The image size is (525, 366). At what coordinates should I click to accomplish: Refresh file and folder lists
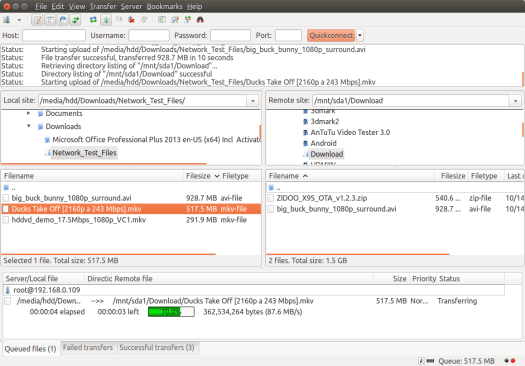pos(93,20)
